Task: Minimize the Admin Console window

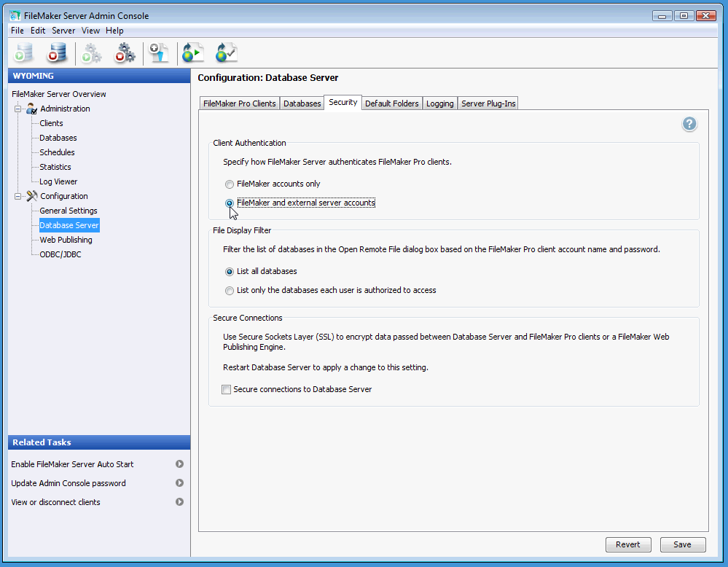Action: tap(662, 16)
